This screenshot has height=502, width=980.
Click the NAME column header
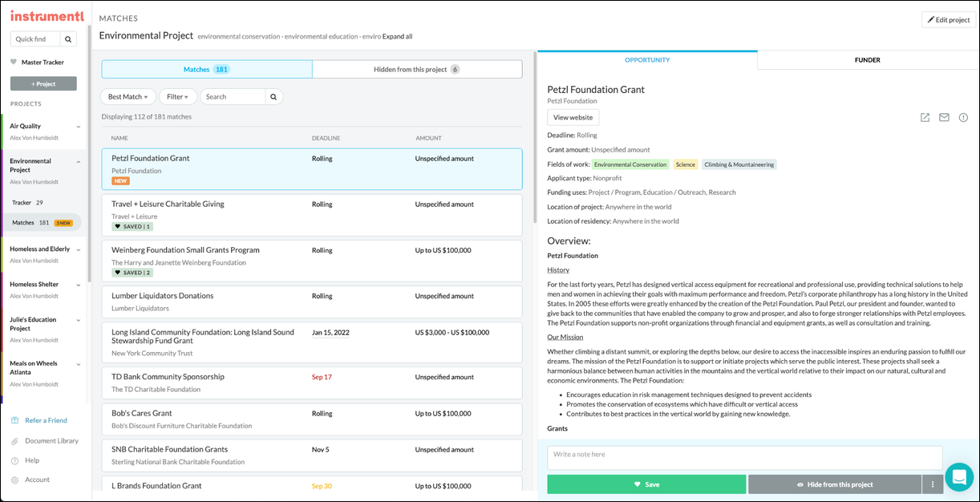coord(119,138)
